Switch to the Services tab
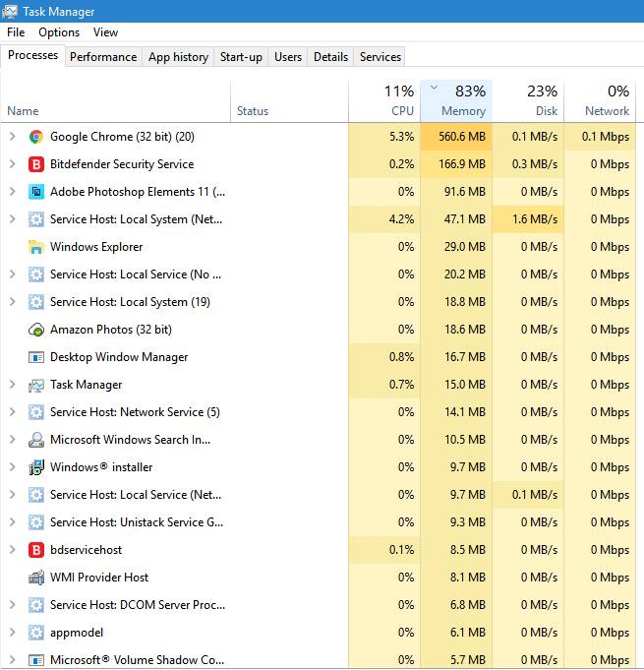644x670 pixels. click(381, 57)
